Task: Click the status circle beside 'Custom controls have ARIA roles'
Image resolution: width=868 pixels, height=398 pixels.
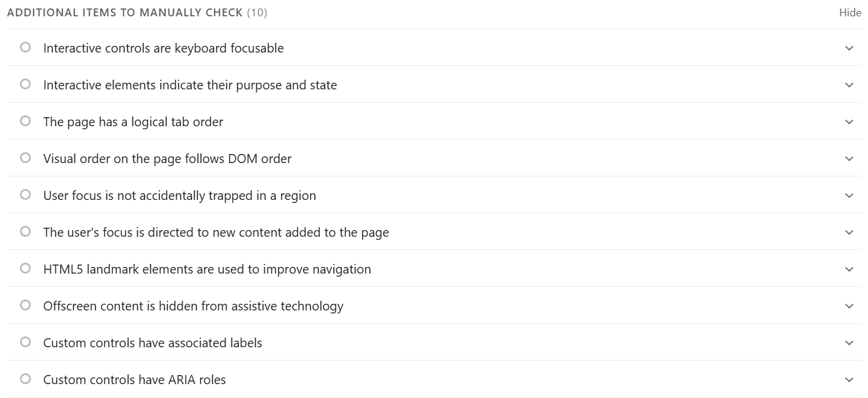Action: coord(25,378)
